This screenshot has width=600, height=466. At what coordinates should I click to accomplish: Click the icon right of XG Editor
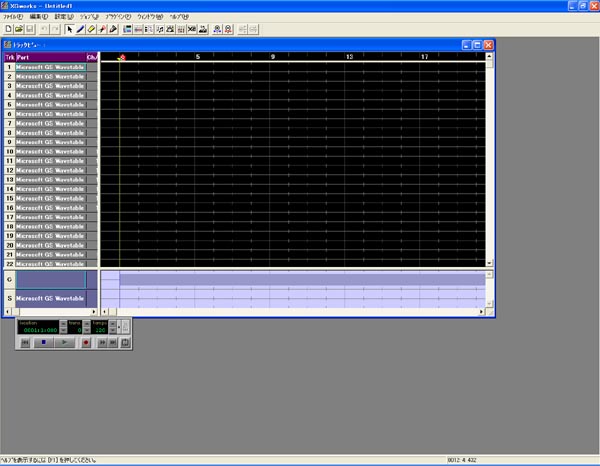[x=203, y=29]
